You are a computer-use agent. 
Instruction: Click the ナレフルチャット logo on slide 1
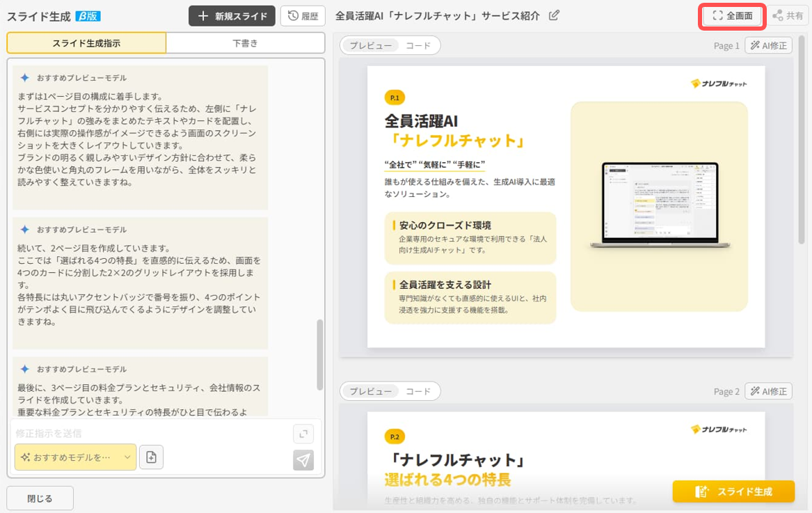tap(719, 84)
